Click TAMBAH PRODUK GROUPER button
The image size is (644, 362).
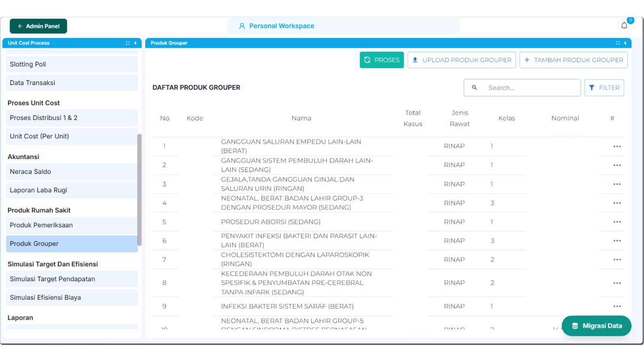coord(574,60)
